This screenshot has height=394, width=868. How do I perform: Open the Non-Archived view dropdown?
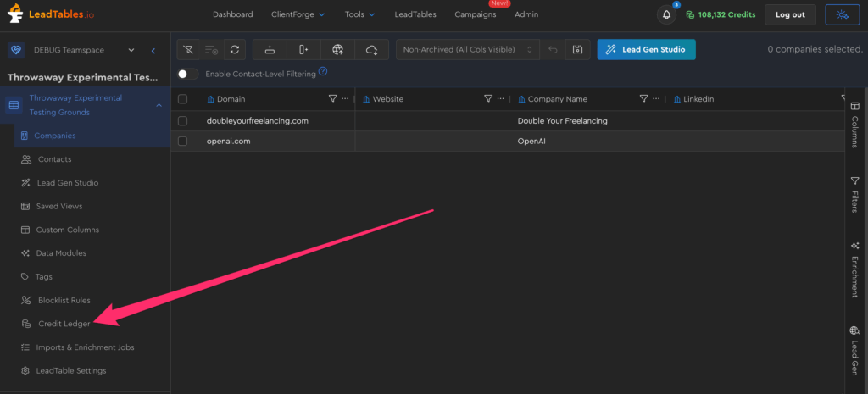467,49
